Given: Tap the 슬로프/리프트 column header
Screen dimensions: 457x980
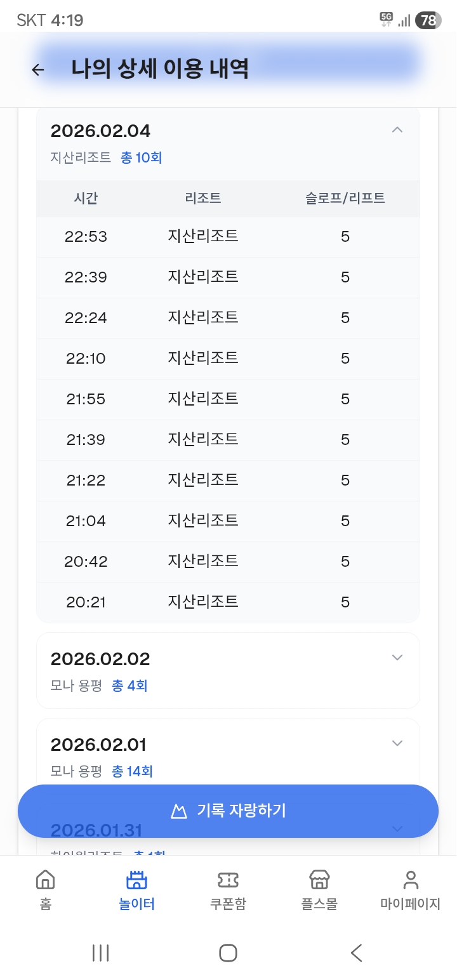Looking at the screenshot, I should 345,198.
